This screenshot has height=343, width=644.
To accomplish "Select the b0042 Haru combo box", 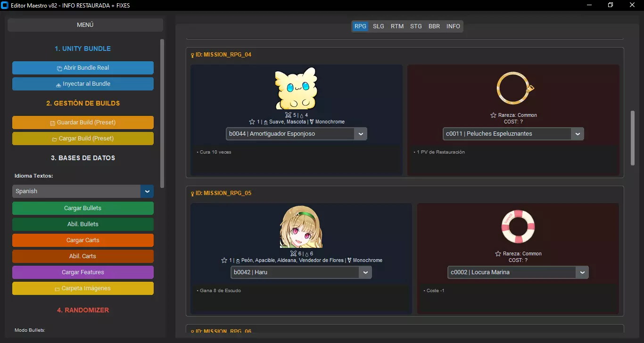I will click(x=301, y=272).
